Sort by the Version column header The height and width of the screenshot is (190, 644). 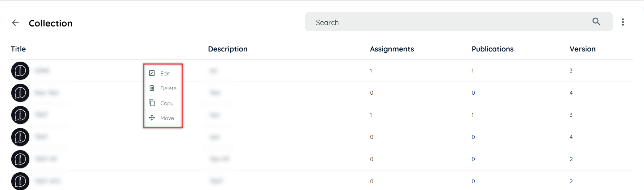(582, 49)
